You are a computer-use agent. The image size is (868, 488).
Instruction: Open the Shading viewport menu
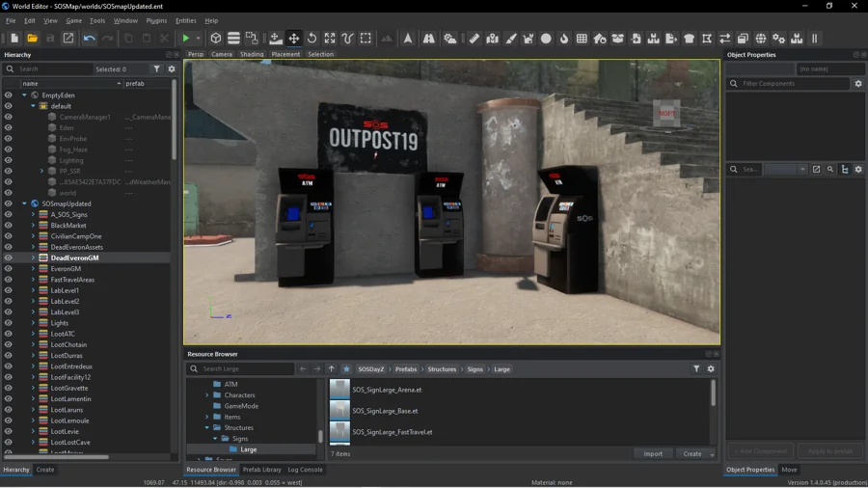[252, 54]
